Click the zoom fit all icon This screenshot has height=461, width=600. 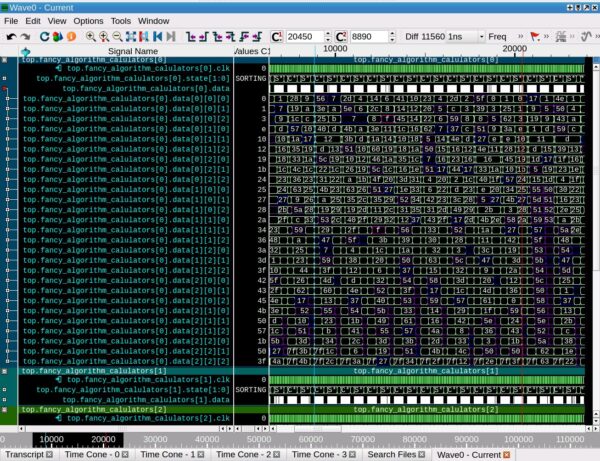point(131,37)
